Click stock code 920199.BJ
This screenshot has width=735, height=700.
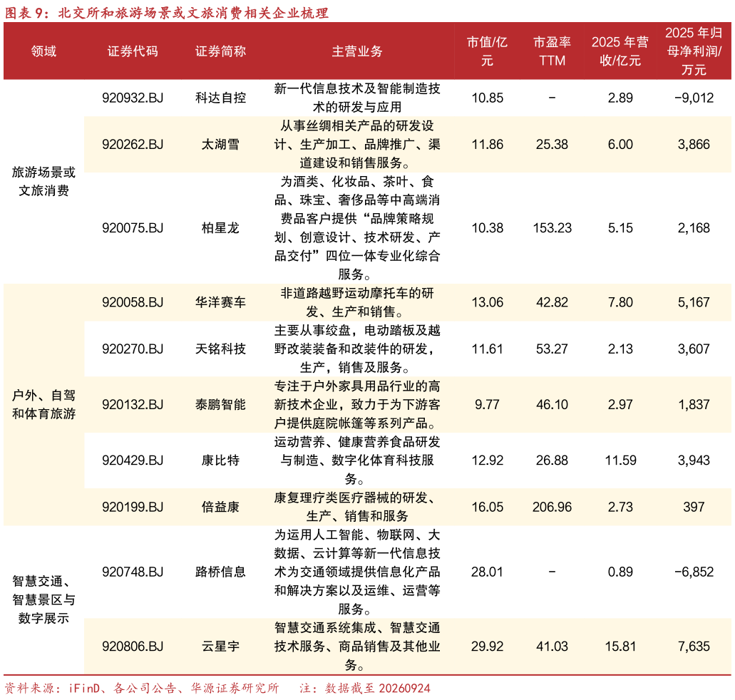click(133, 507)
